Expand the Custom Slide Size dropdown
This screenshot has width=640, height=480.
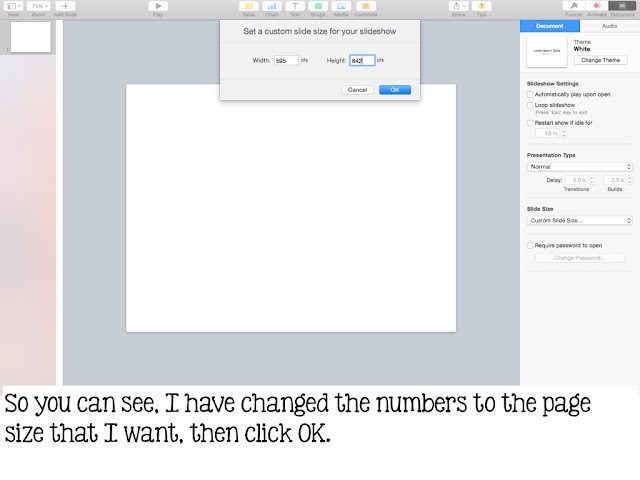pyautogui.click(x=580, y=220)
